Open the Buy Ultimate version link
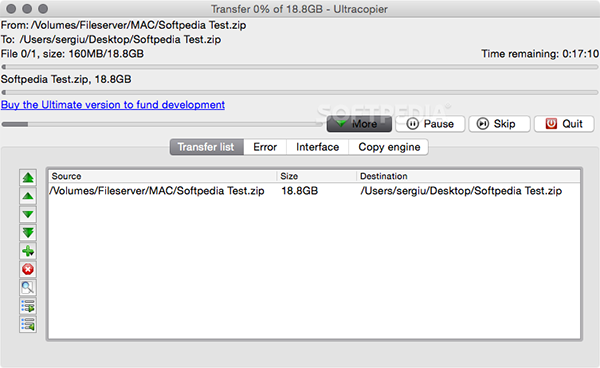The image size is (600, 368). (x=113, y=105)
